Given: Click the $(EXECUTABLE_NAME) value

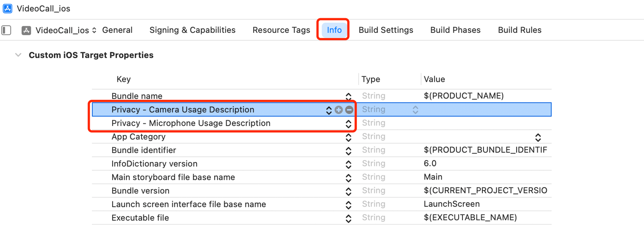Looking at the screenshot, I should [x=470, y=217].
